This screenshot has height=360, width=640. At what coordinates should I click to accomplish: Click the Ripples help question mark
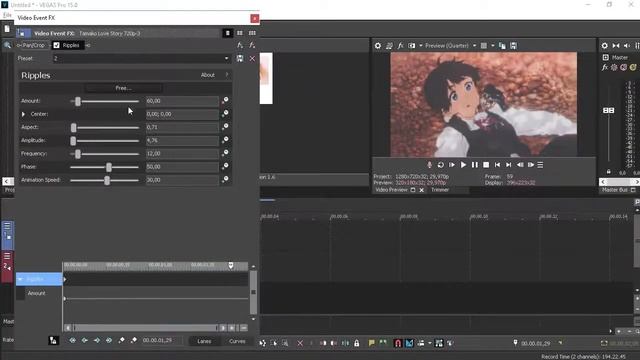(227, 75)
